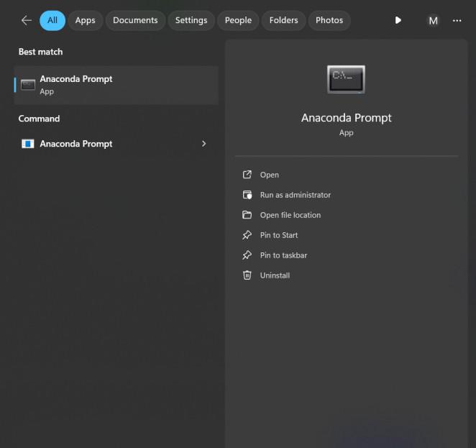
Task: Choose Pin to Start
Action: (x=279, y=235)
